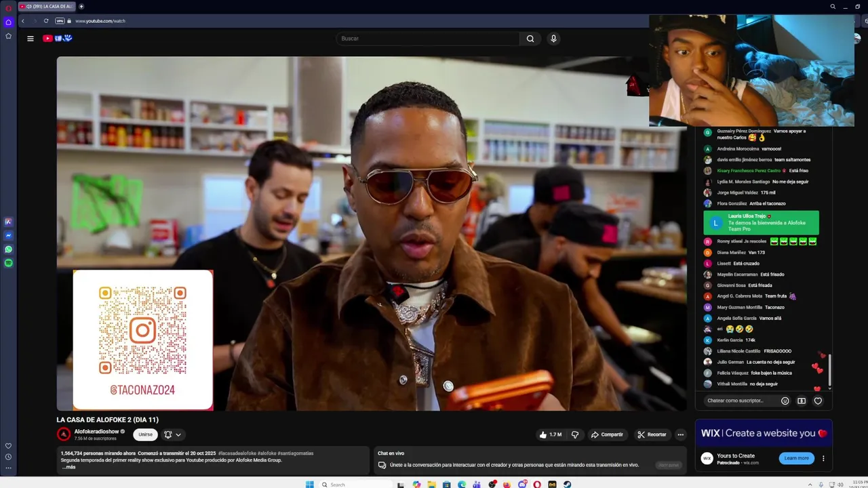The image size is (868, 488).
Task: Send a heart reaction in chat
Action: [x=818, y=401]
